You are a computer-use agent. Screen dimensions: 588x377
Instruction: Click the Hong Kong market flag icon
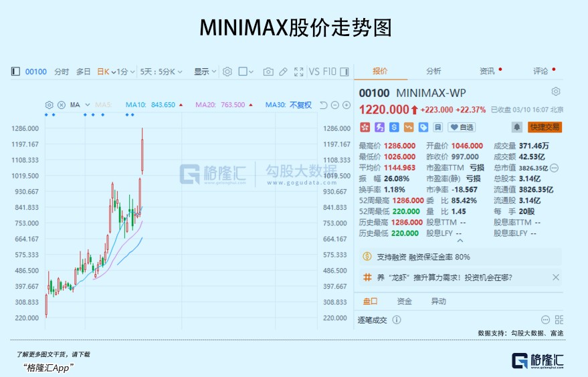[365, 127]
